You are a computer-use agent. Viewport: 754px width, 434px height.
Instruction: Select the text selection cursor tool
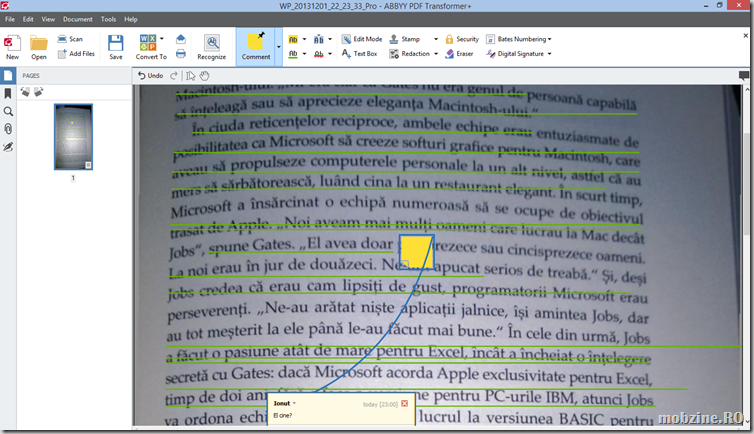191,75
